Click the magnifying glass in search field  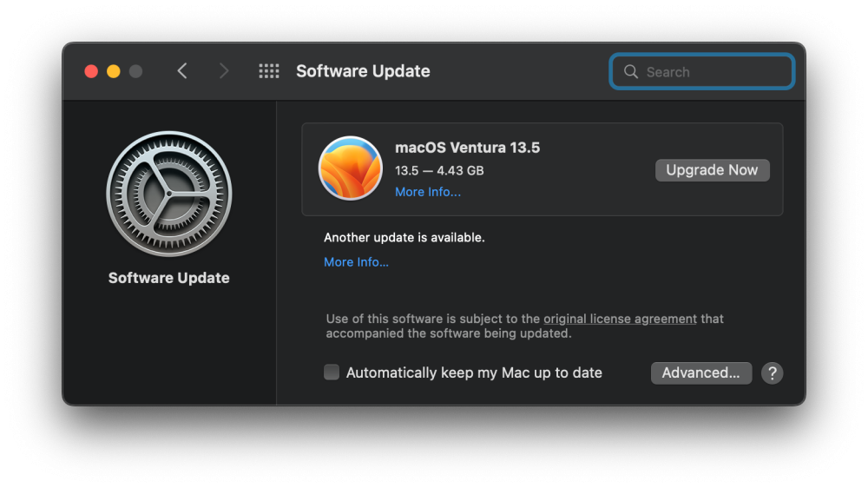(x=630, y=71)
